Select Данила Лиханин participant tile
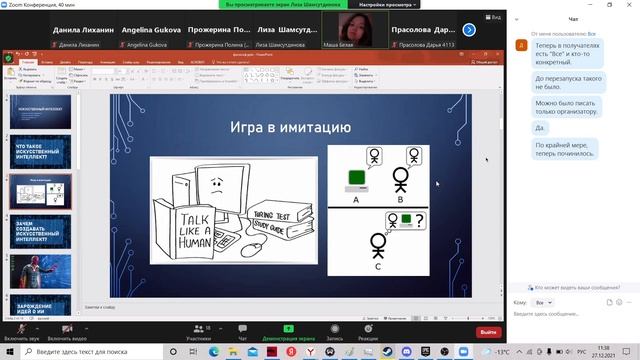Viewport: 640px width, 360px height. tap(83, 30)
